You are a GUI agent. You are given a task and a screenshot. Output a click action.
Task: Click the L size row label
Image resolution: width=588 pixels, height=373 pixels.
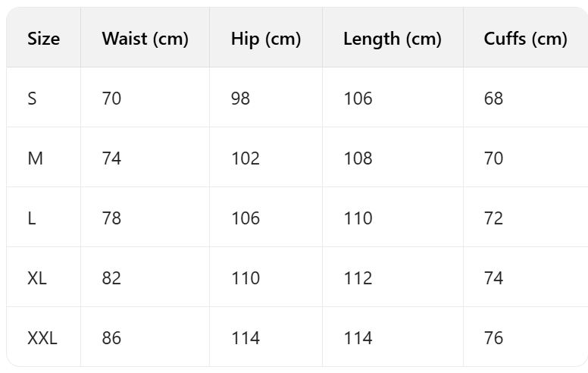31,218
